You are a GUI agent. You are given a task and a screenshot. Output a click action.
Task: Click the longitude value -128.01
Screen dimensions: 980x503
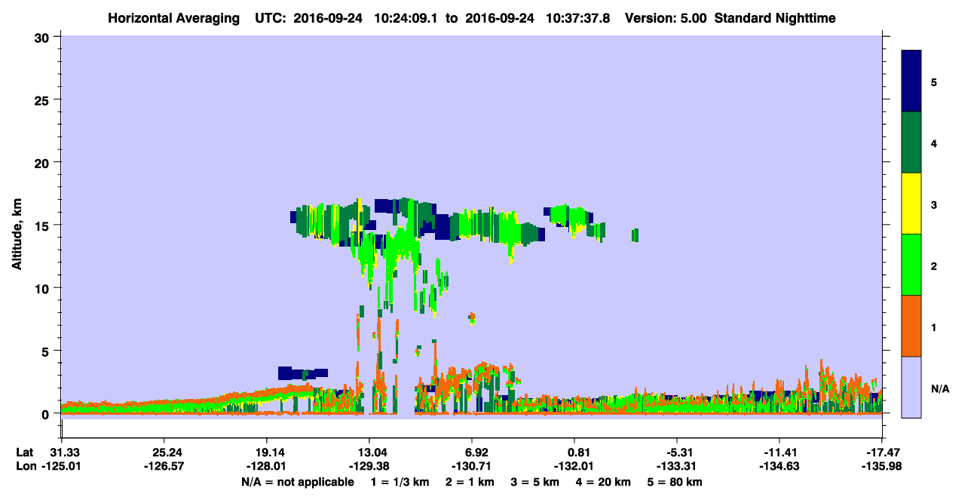pos(266,467)
